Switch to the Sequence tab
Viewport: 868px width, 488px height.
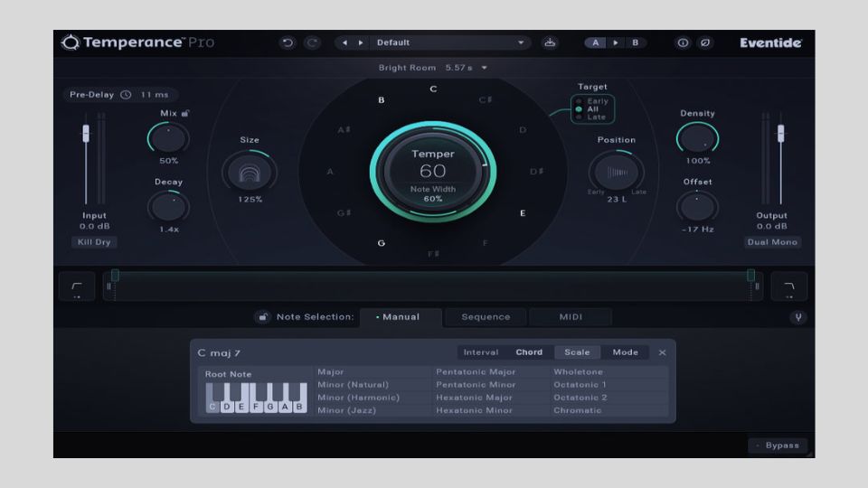[486, 317]
